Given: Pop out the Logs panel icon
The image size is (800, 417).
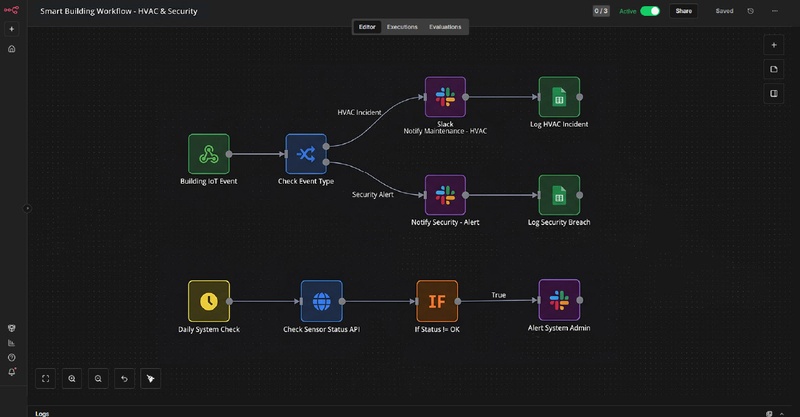Looking at the screenshot, I should pyautogui.click(x=769, y=413).
